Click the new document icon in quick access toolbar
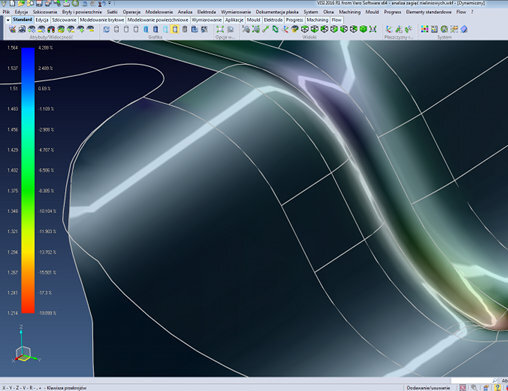This screenshot has width=508, height=391. pyautogui.click(x=12, y=4)
